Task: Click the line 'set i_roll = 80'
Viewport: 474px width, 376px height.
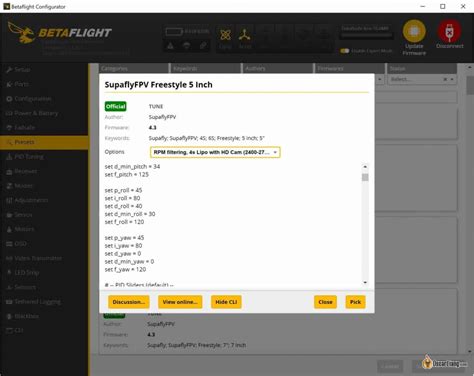Action: (x=122, y=198)
